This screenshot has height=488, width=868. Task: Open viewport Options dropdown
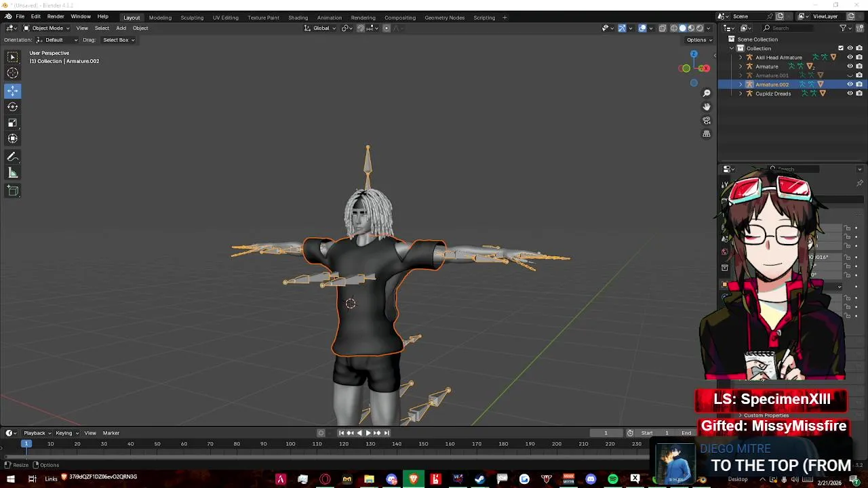pos(699,40)
